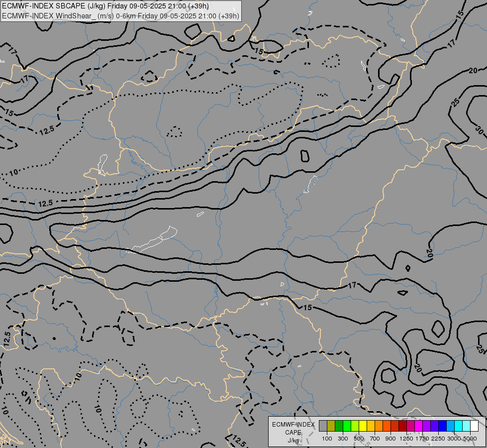The width and height of the screenshot is (487, 448).
Task: Choose the bright green legend swatch
Action: (x=347, y=426)
